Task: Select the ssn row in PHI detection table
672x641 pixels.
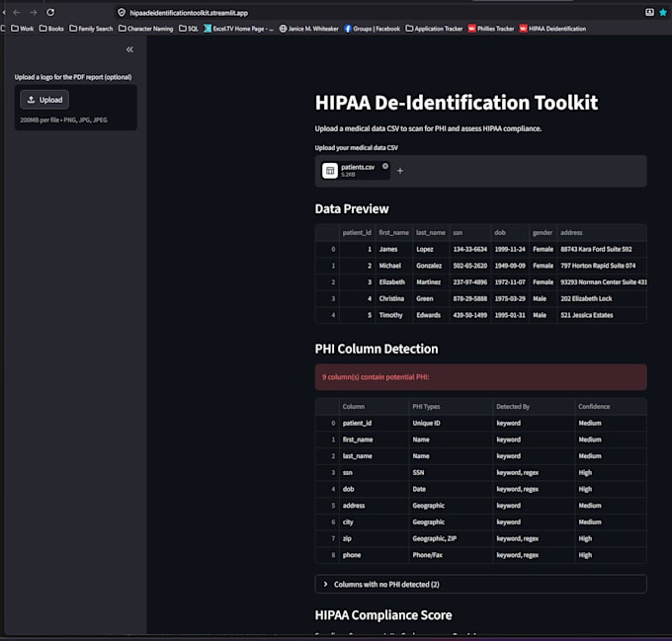Action: click(x=480, y=473)
